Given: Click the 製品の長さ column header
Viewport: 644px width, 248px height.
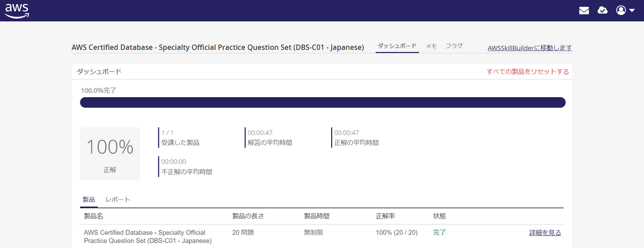Looking at the screenshot, I should (247, 216).
